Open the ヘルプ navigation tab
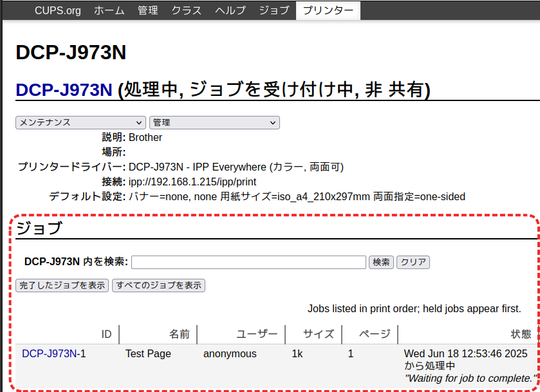 click(230, 10)
